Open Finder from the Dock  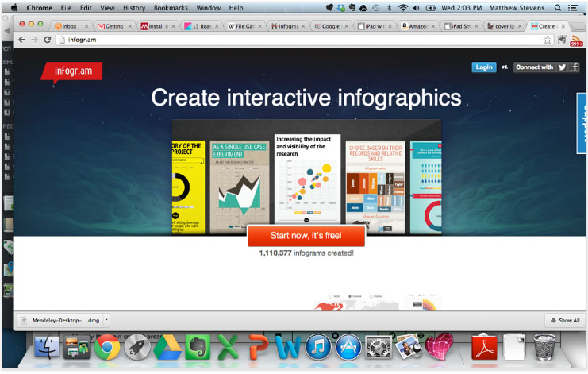click(x=47, y=347)
